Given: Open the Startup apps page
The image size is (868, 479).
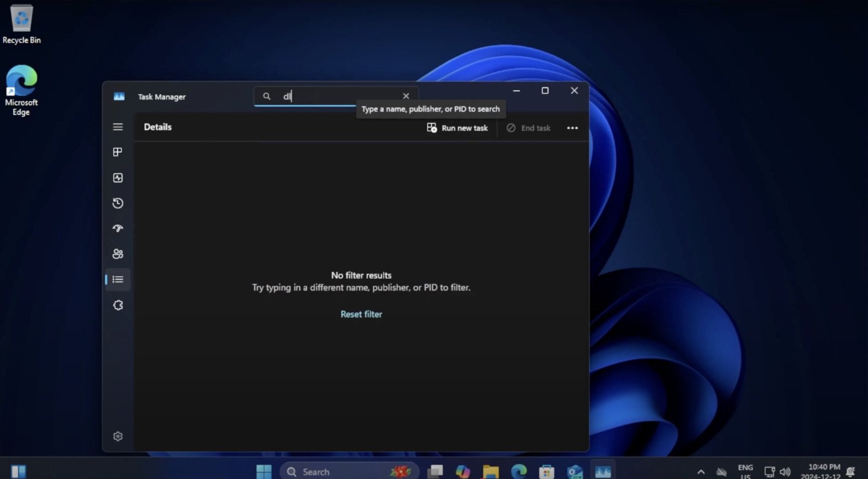Looking at the screenshot, I should [x=118, y=228].
